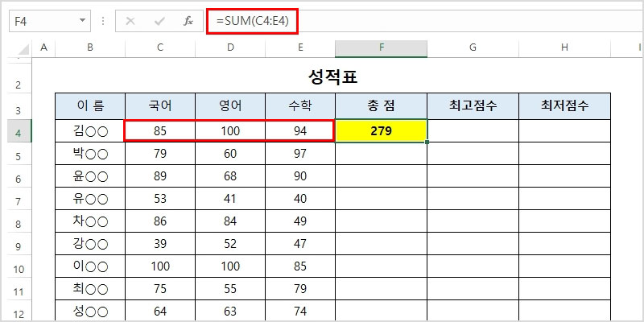
Task: Click the 수학 header cell
Action: (300, 106)
